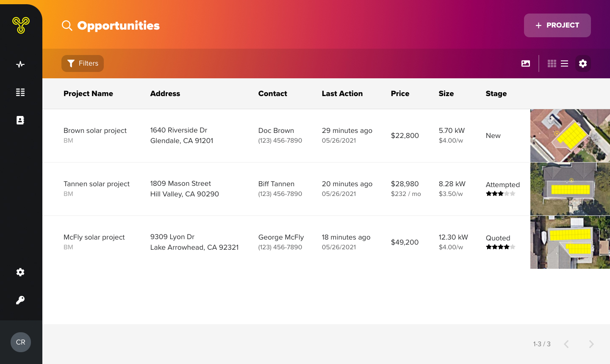Click the CR user avatar
This screenshot has height=364, width=610.
click(21, 342)
